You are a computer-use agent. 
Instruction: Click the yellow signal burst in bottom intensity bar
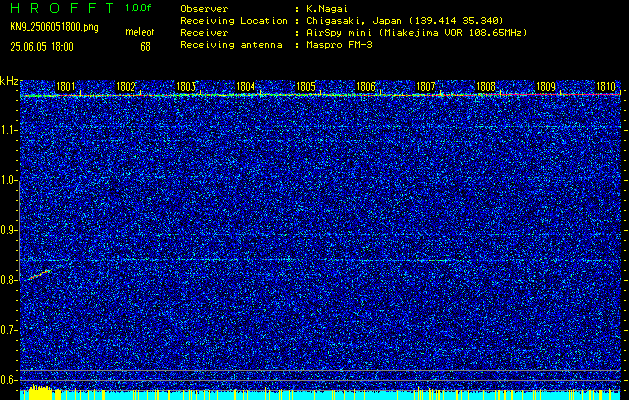(x=41, y=392)
